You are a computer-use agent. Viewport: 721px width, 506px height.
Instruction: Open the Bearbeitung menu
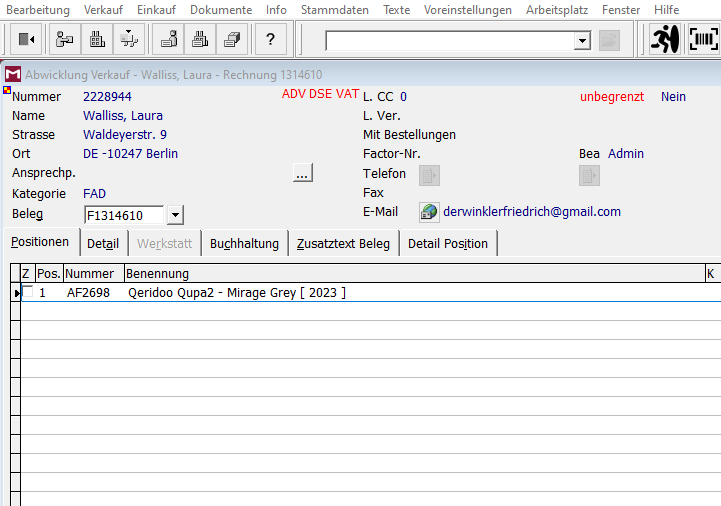(x=38, y=10)
